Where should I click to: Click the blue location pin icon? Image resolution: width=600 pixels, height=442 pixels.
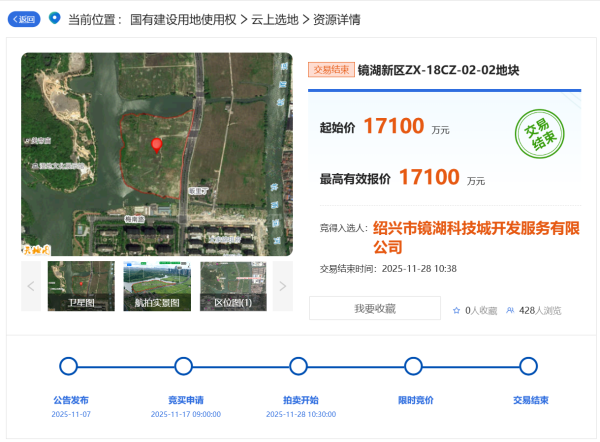click(55, 18)
